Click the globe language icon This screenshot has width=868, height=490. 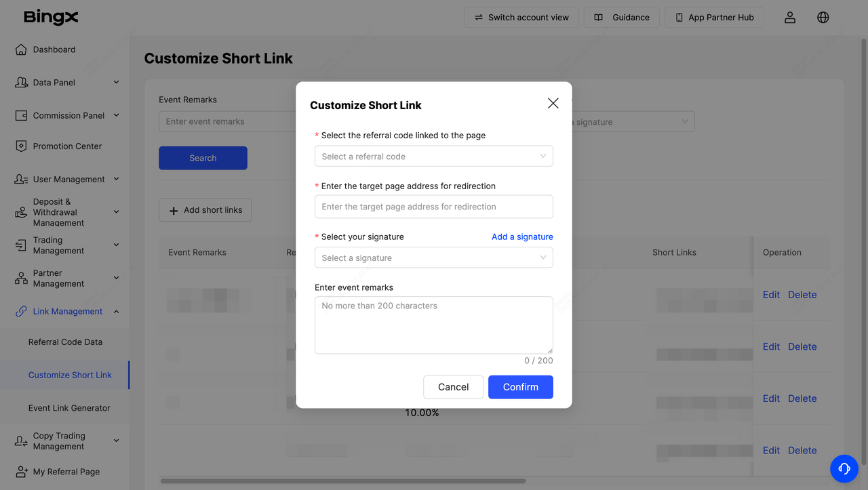(x=823, y=18)
